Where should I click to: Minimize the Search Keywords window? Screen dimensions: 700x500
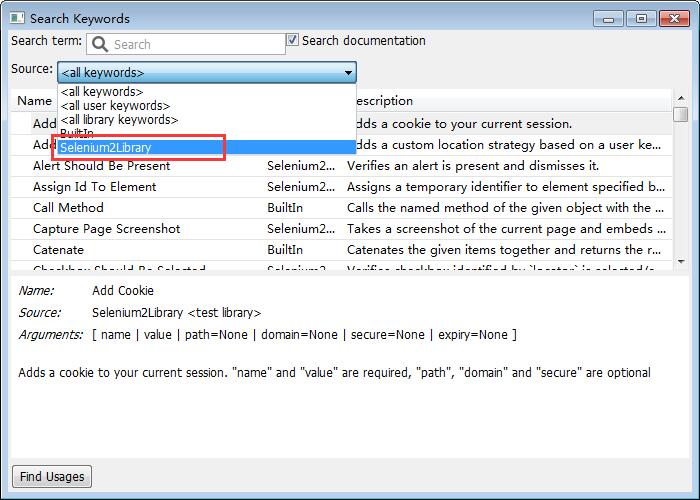[x=608, y=19]
